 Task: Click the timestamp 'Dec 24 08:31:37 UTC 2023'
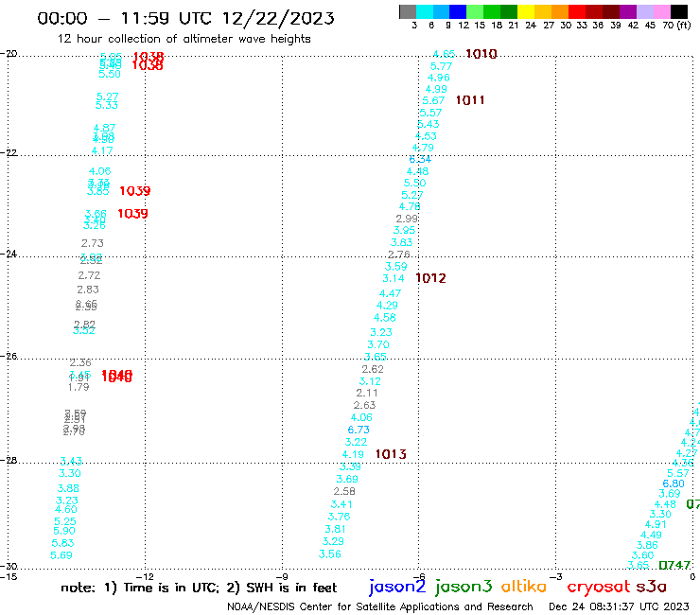click(x=619, y=606)
